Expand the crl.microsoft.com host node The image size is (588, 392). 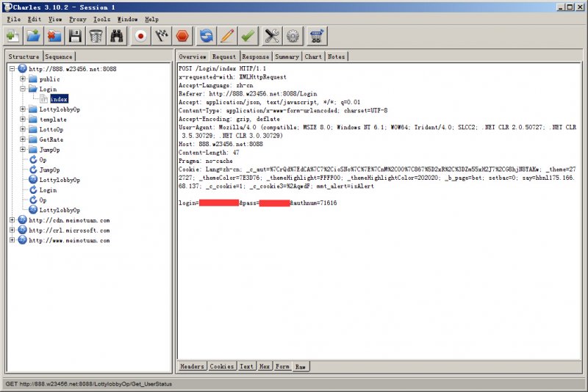[12, 231]
